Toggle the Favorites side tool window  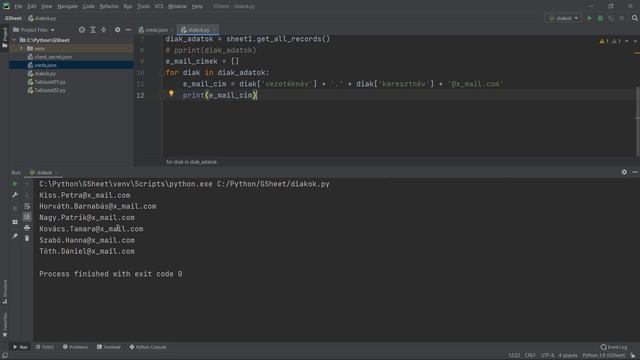click(x=5, y=324)
